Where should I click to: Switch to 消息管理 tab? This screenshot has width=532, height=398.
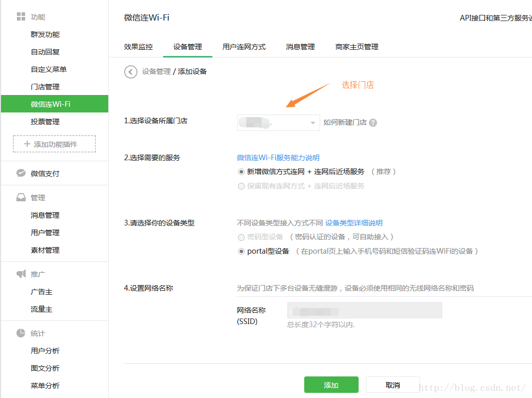300,47
